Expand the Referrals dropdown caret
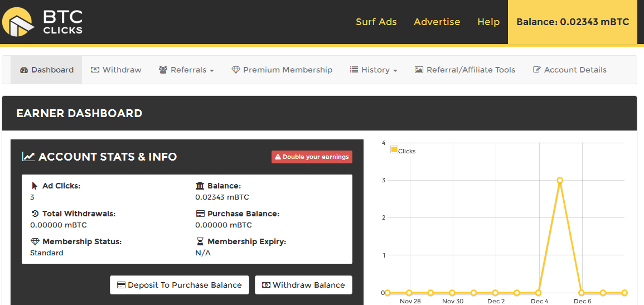Screen dimensions: 644x305 (212, 71)
